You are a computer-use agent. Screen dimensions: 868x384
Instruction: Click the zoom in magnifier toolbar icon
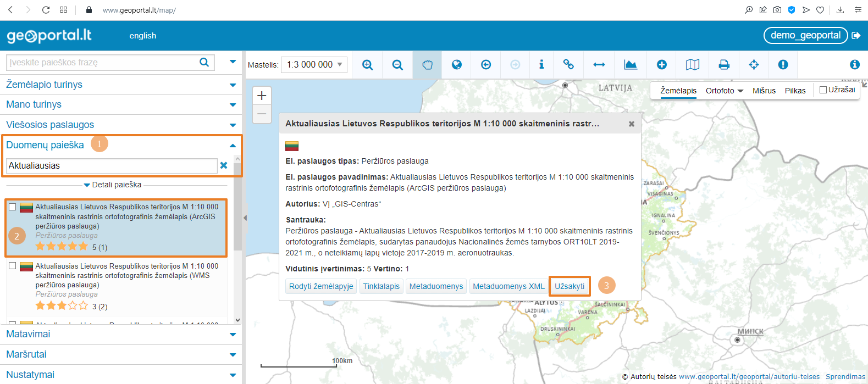pos(368,65)
